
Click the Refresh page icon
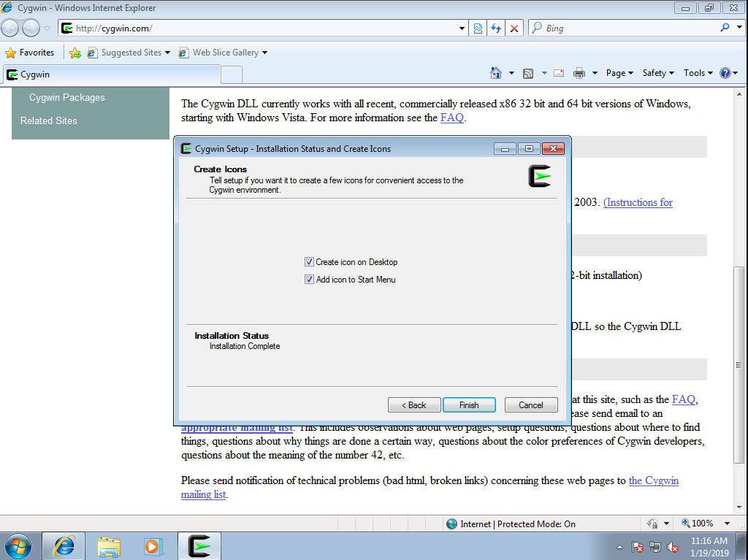tap(497, 28)
